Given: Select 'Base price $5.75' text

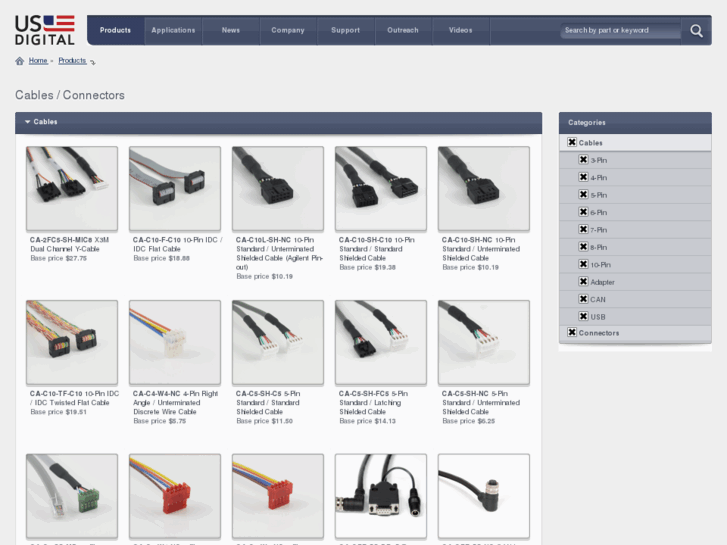Looking at the screenshot, I should (x=159, y=421).
